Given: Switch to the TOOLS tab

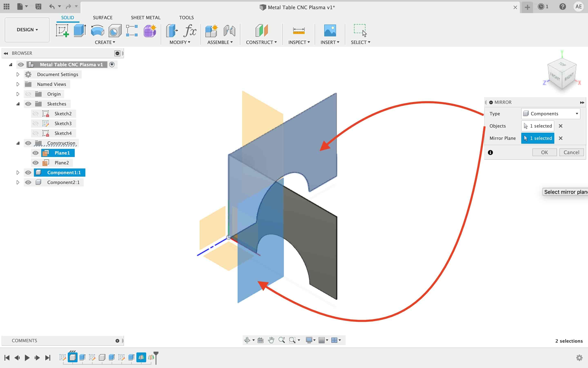Looking at the screenshot, I should [x=186, y=18].
